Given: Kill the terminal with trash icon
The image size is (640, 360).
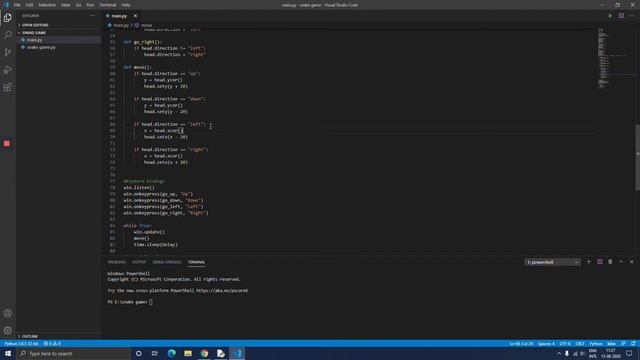Looking at the screenshot, I should [610, 262].
